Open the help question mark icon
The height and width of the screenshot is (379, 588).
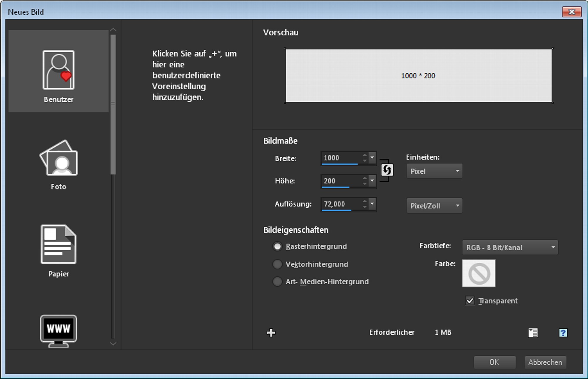pos(563,333)
